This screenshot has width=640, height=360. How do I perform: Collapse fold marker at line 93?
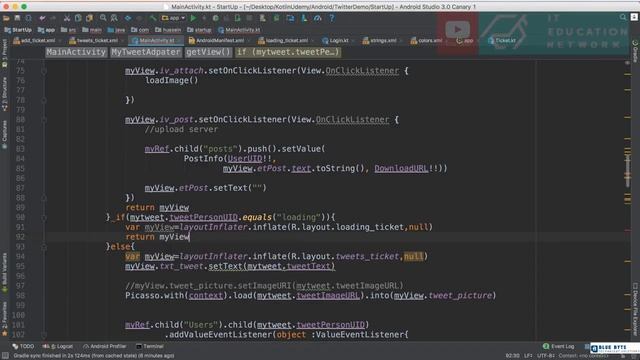coord(44,247)
